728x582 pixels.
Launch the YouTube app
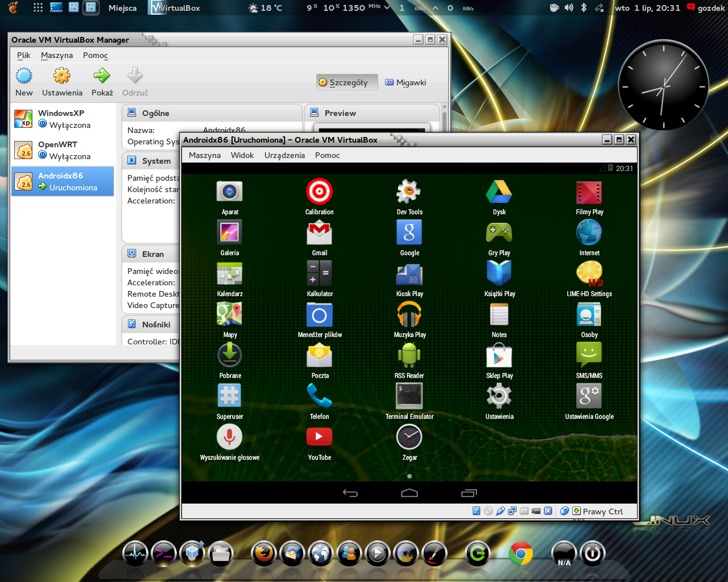click(319, 437)
